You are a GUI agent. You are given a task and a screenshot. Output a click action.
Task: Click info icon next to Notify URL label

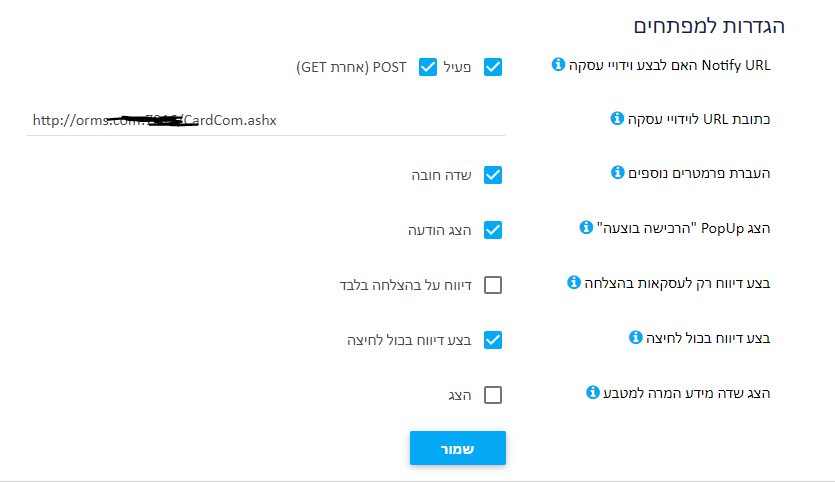(558, 64)
